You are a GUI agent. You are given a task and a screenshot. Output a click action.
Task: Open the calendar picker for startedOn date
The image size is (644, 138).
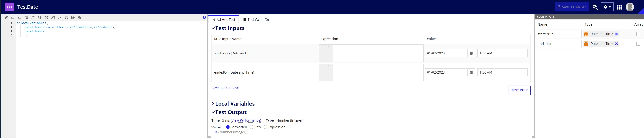click(x=471, y=53)
